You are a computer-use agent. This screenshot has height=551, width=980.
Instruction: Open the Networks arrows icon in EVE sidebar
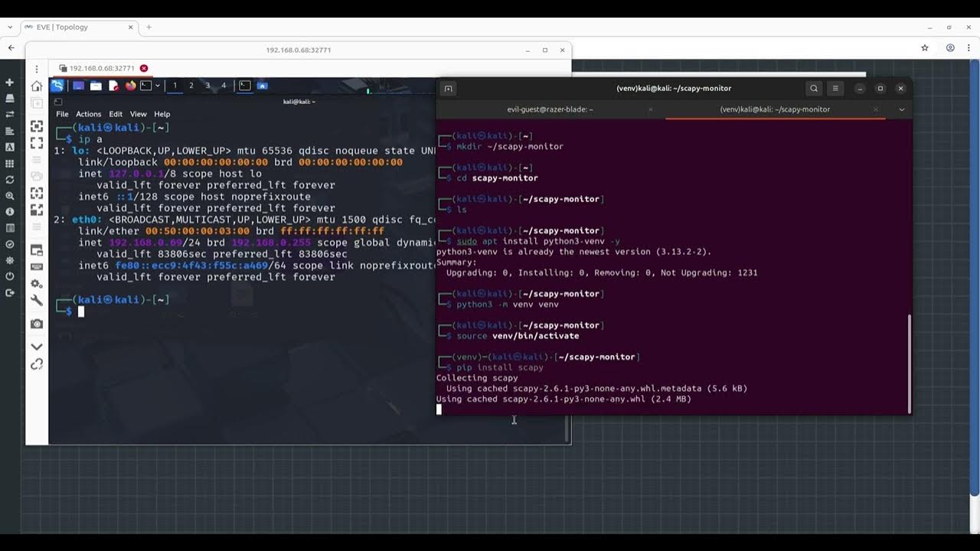10,115
